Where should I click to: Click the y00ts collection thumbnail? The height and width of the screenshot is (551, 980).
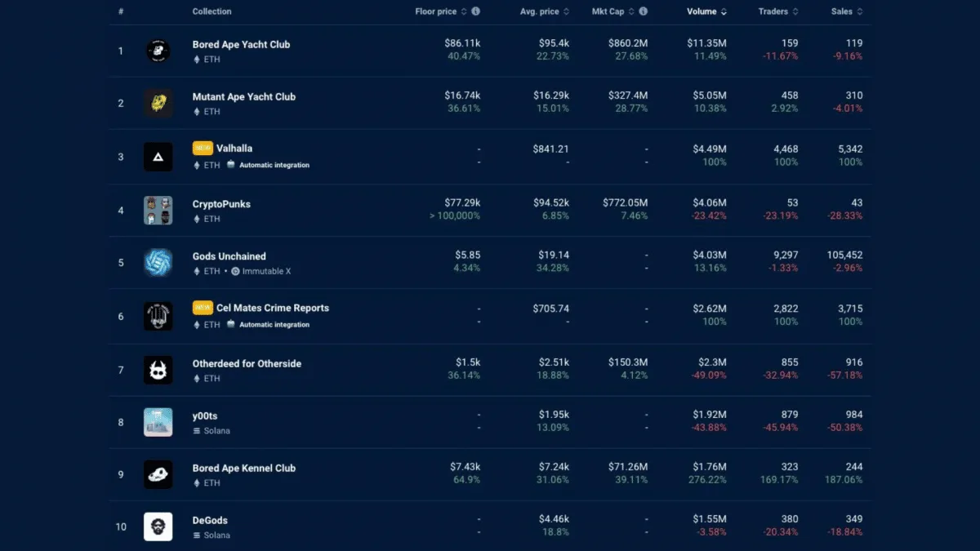[x=158, y=422]
